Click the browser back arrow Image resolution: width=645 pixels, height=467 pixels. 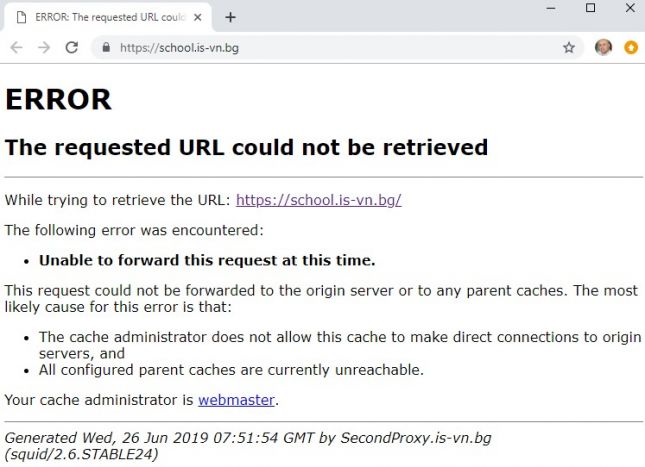[16, 48]
